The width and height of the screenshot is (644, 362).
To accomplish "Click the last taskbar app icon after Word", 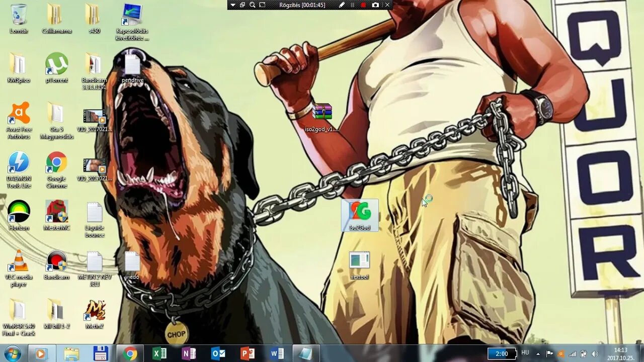I will click(306, 353).
